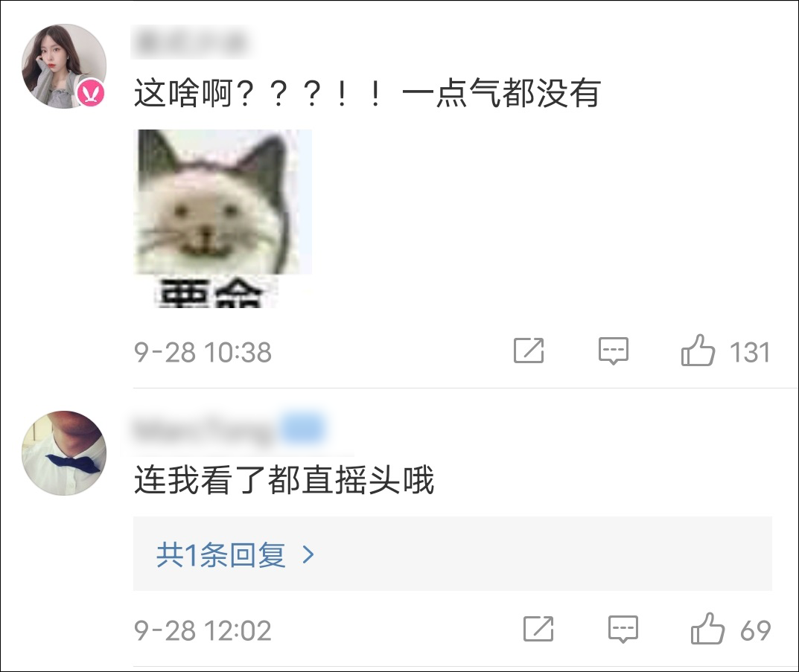The width and height of the screenshot is (799, 672).
Task: Tap the repost icon for the 10:38 comment
Action: pos(529,351)
